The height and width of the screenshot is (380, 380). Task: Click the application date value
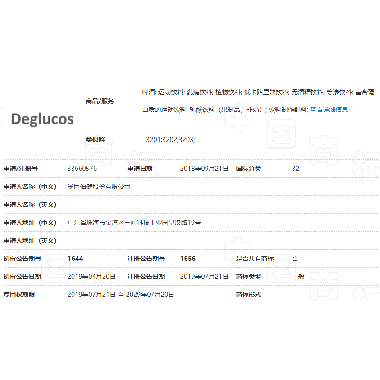click(x=204, y=169)
